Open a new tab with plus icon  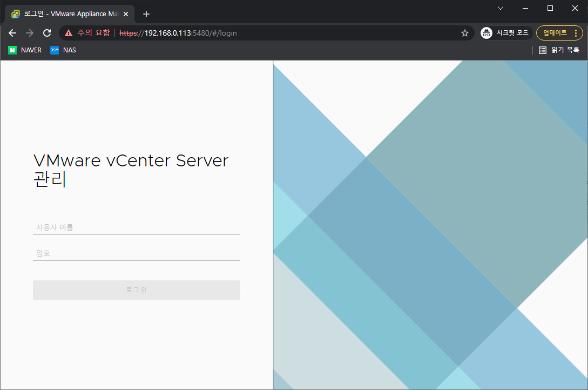pyautogui.click(x=146, y=14)
